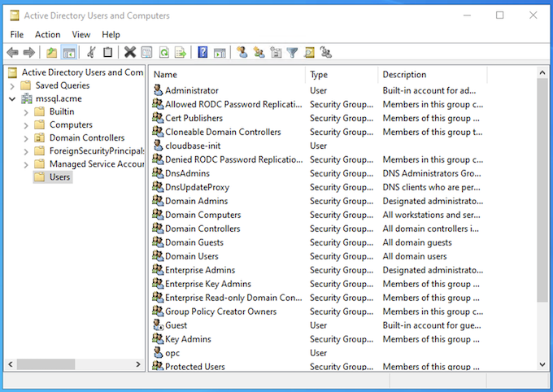The image size is (553, 392).
Task: Open Properties toolbar icon
Action: point(146,53)
